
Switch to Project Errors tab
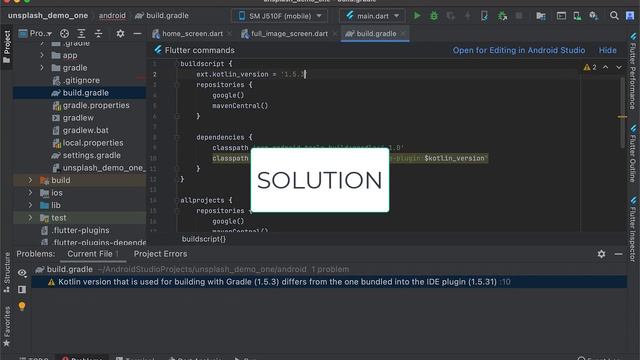coord(160,254)
